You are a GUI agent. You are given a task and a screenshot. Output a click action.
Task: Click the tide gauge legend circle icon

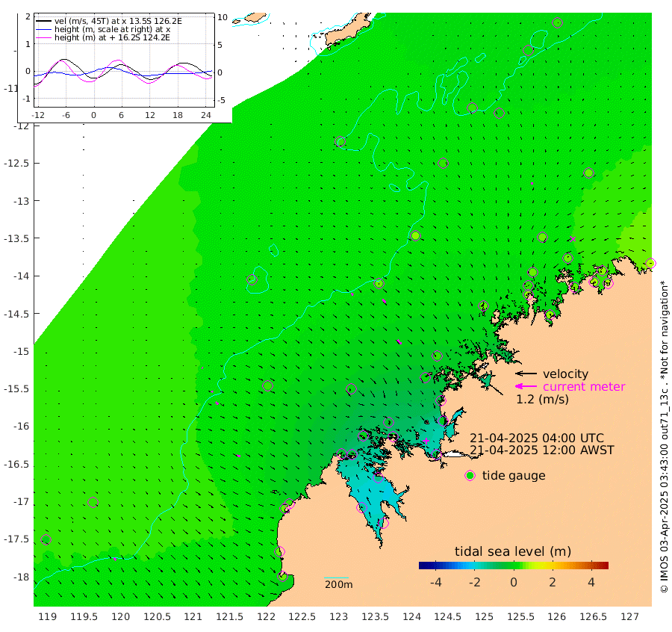pos(470,476)
